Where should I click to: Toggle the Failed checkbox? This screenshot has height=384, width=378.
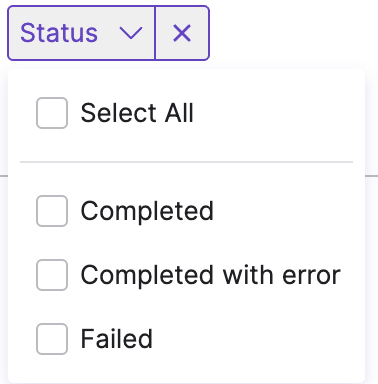coord(52,339)
